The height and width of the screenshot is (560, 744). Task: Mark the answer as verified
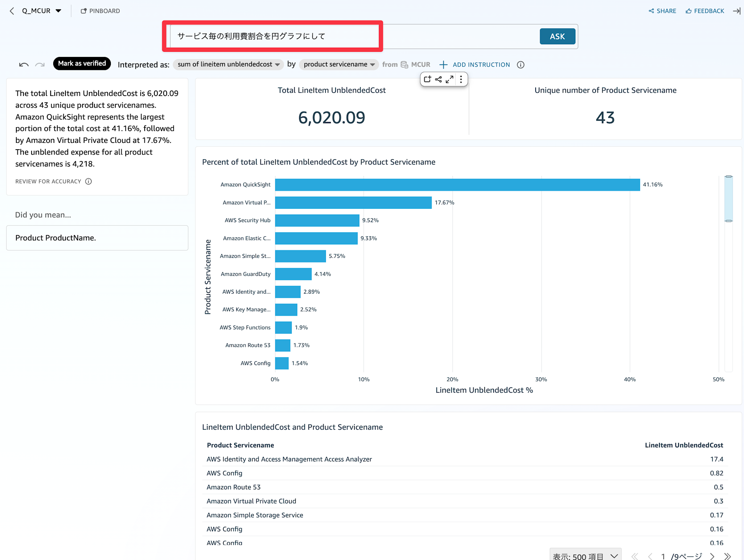pos(82,64)
